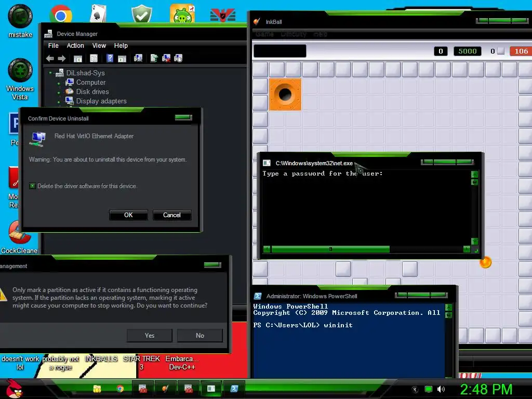Click Back arrow in Device Manager toolbar

(x=50, y=58)
